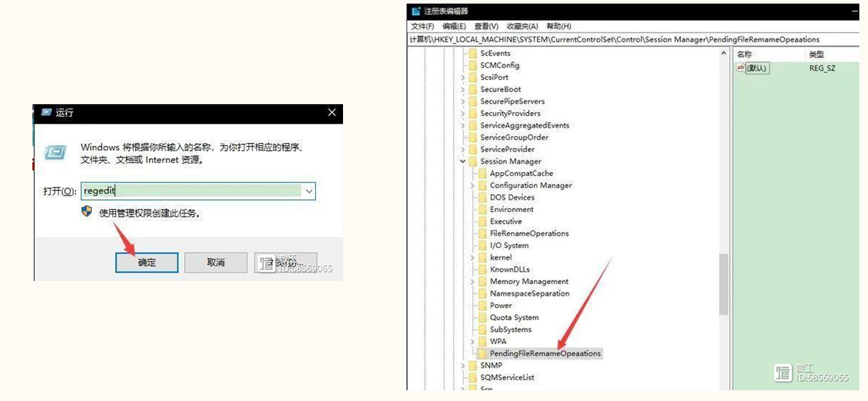Expand the Memory Management key
Image resolution: width=868 pixels, height=401 pixels.
point(473,282)
